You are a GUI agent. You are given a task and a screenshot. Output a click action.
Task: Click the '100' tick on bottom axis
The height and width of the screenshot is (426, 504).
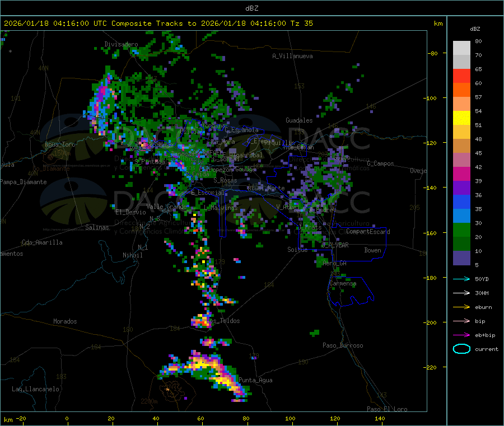(290, 418)
